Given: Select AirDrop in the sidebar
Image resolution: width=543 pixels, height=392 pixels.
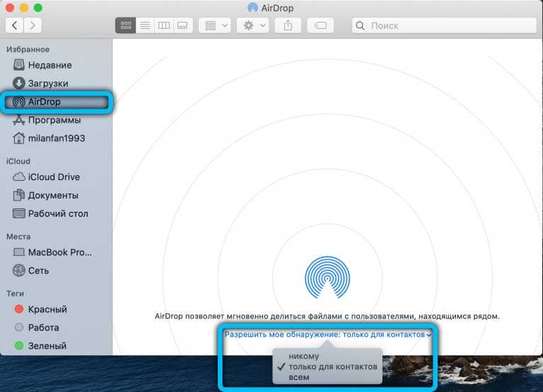Looking at the screenshot, I should pyautogui.click(x=57, y=102).
